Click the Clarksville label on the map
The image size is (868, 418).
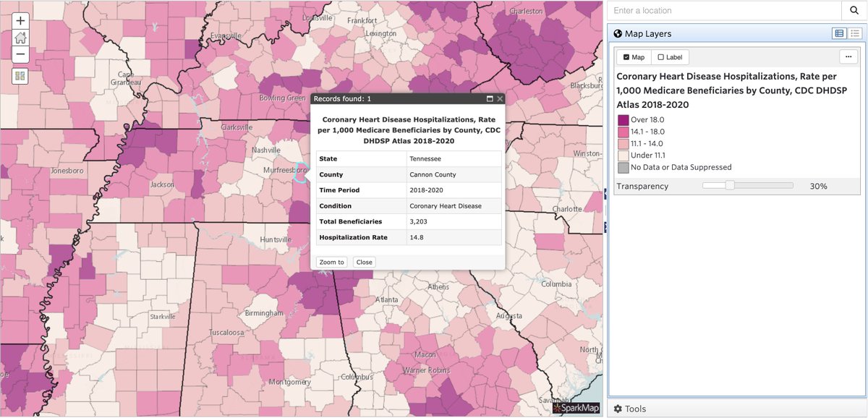coord(237,127)
